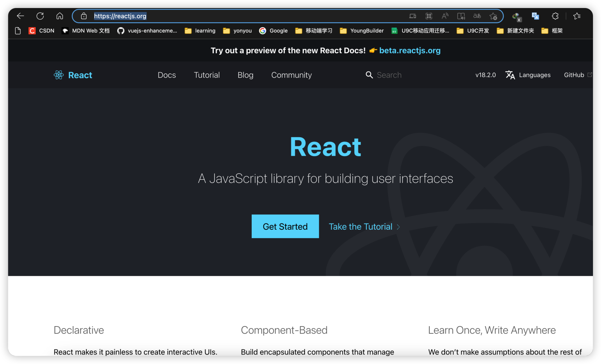601x364 pixels.
Task: Open the Google bookmark
Action: tap(274, 31)
